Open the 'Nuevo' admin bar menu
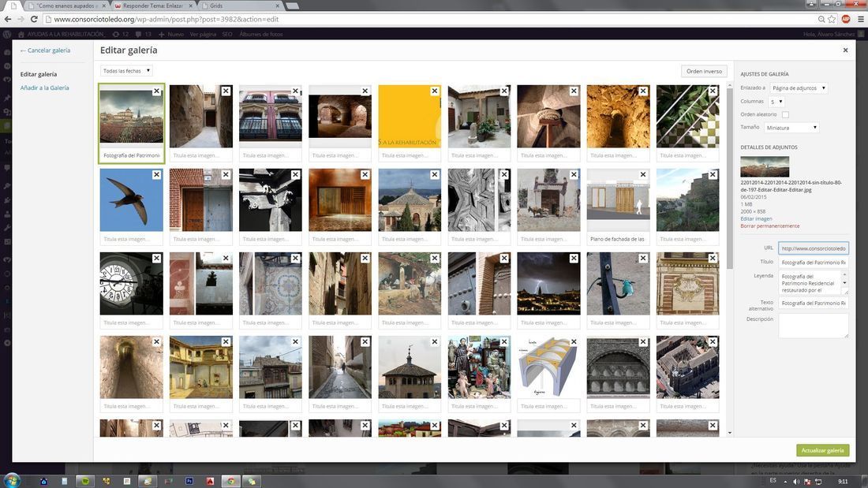The image size is (868, 488). tap(171, 35)
